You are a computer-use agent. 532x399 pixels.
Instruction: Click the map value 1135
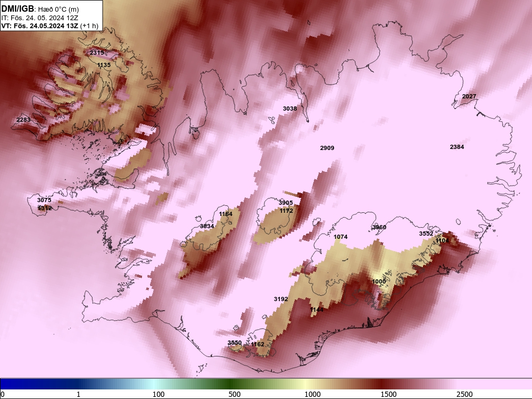coord(104,65)
